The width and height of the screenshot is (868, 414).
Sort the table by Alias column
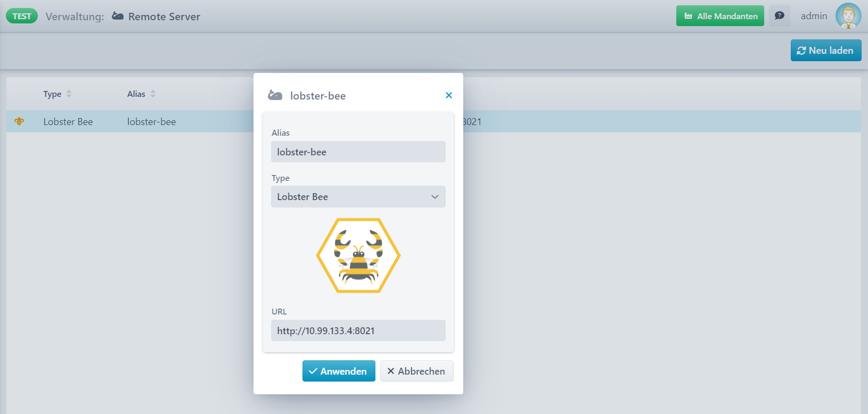(142, 94)
